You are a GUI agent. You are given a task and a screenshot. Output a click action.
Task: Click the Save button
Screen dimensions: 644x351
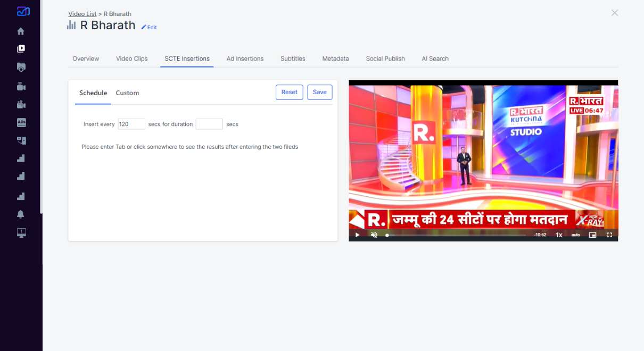pyautogui.click(x=319, y=92)
